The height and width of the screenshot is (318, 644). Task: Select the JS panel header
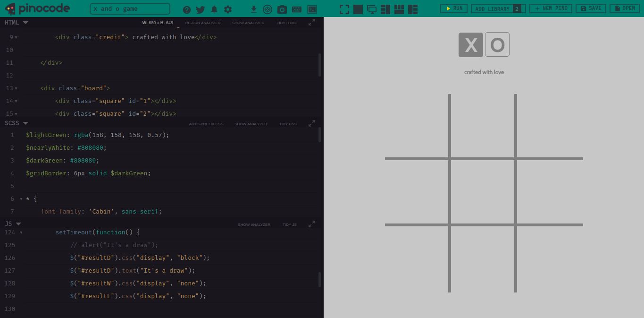[8, 223]
